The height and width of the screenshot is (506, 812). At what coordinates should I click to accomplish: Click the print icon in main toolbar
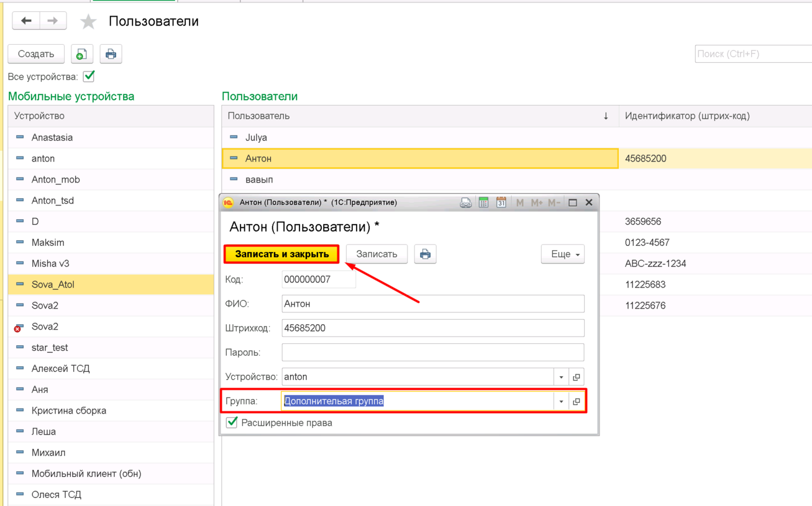click(111, 55)
